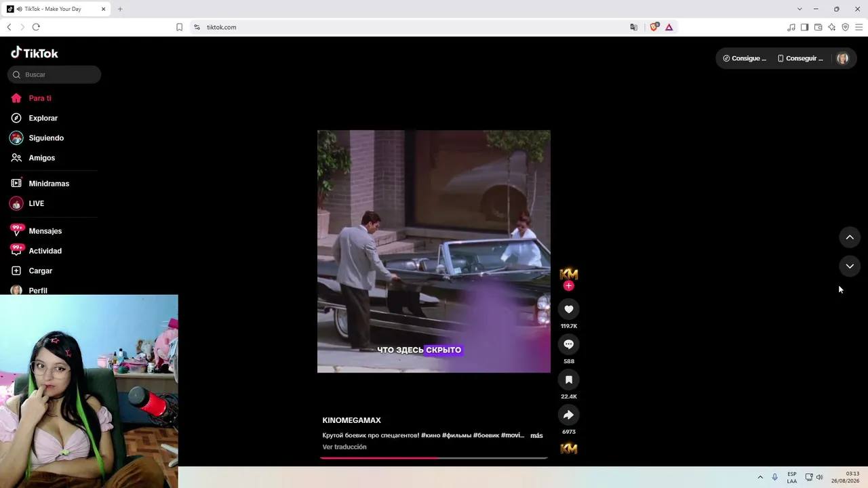The image size is (868, 488).
Task: Open Brave Rewards triangle icon
Action: tap(669, 27)
